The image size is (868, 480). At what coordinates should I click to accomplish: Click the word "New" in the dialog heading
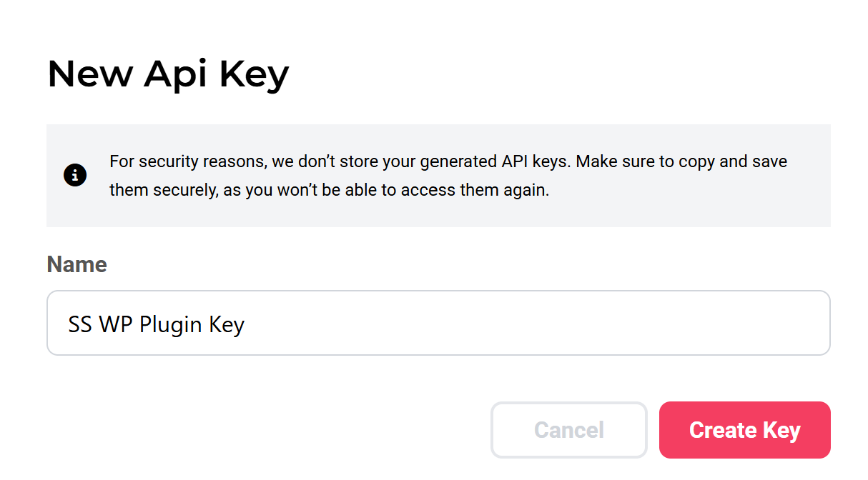click(x=89, y=74)
